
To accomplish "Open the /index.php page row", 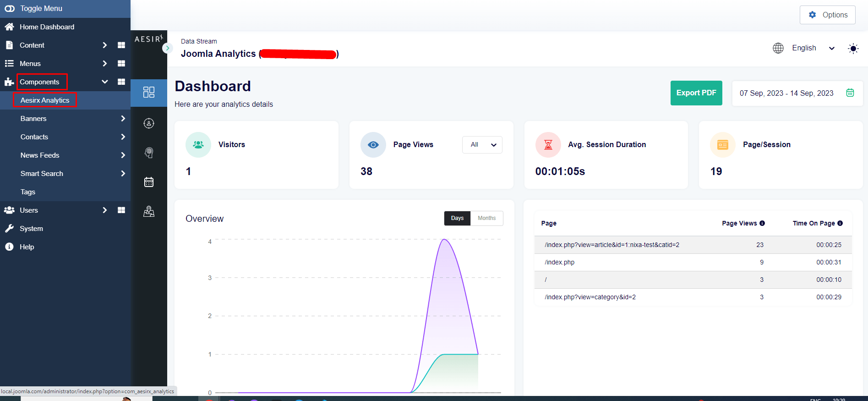I will tap(693, 263).
